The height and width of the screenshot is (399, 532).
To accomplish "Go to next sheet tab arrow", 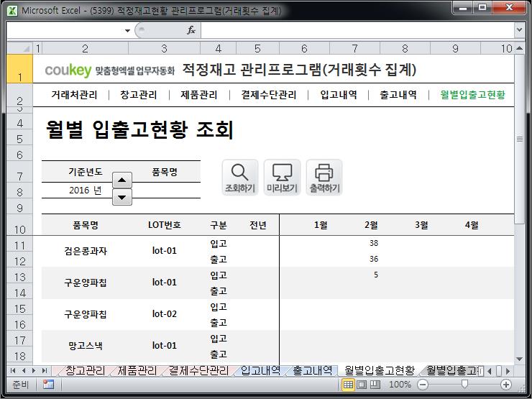I will pyautogui.click(x=34, y=370).
